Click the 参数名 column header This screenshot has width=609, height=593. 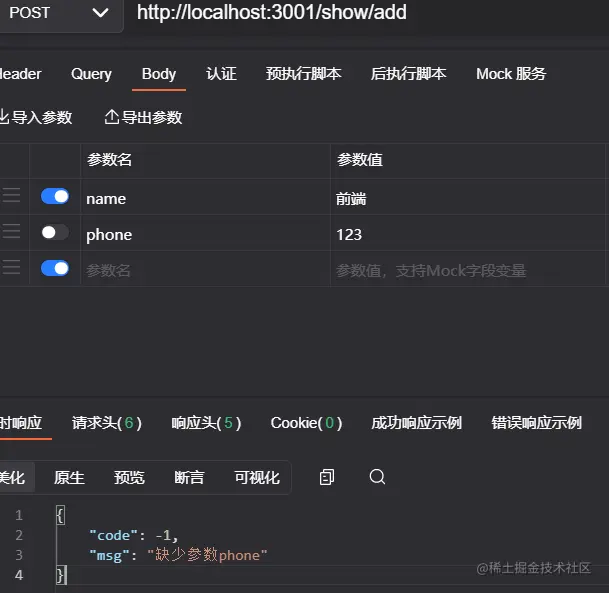coord(110,160)
